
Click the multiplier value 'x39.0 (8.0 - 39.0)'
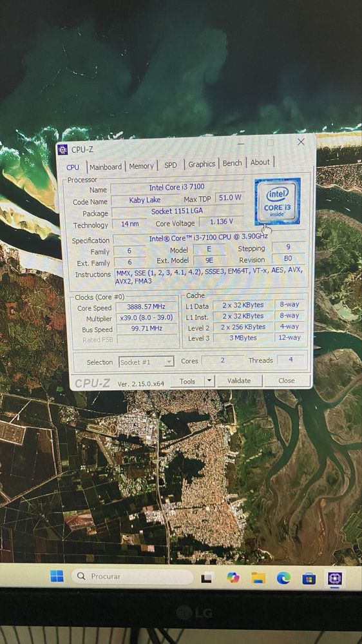coord(146,317)
